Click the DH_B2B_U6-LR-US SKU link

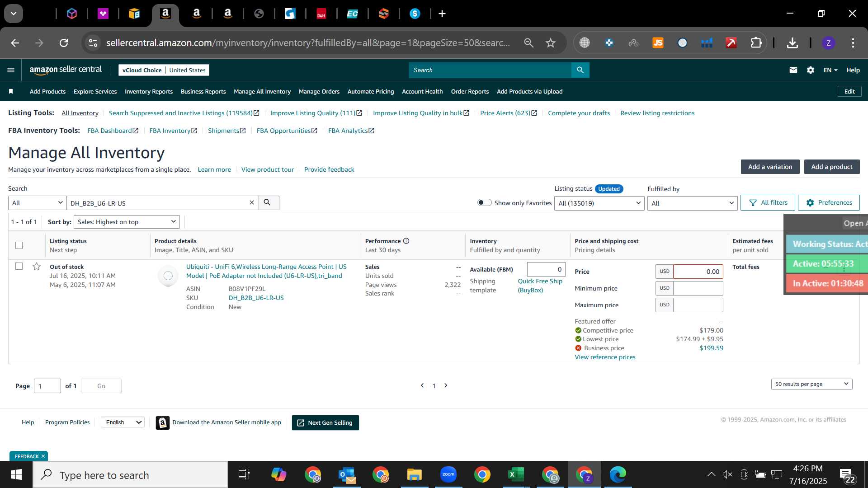(256, 298)
